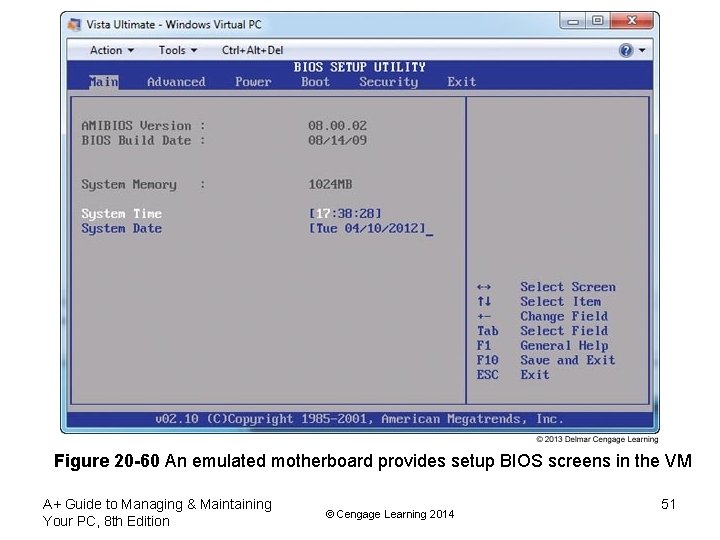
Task: Go to the Boot BIOS tab
Action: (315, 82)
